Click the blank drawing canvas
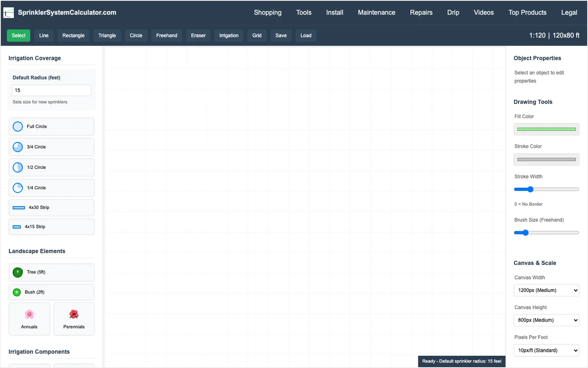Screen dimensions: 588x368 tap(304, 206)
